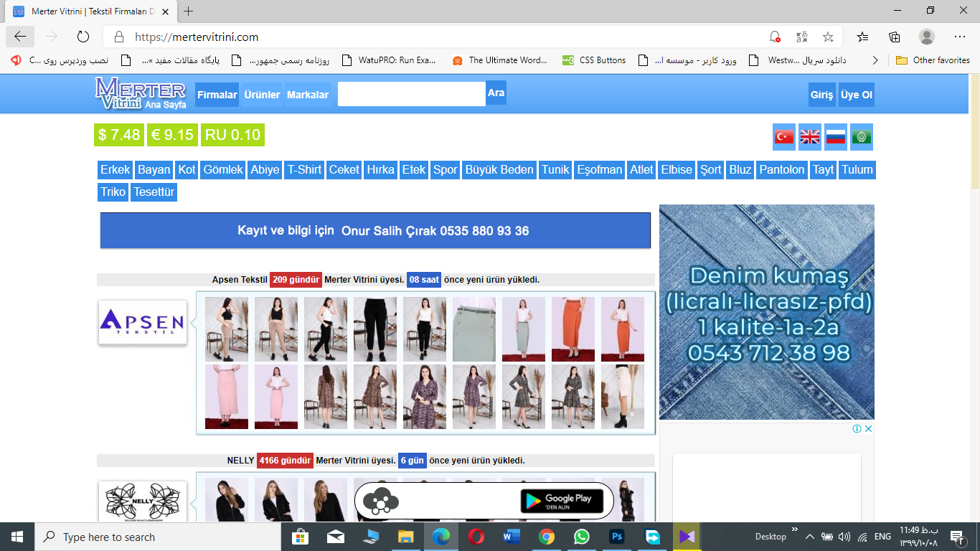Add this page to favorites star
The image size is (980, 551).
click(x=828, y=37)
